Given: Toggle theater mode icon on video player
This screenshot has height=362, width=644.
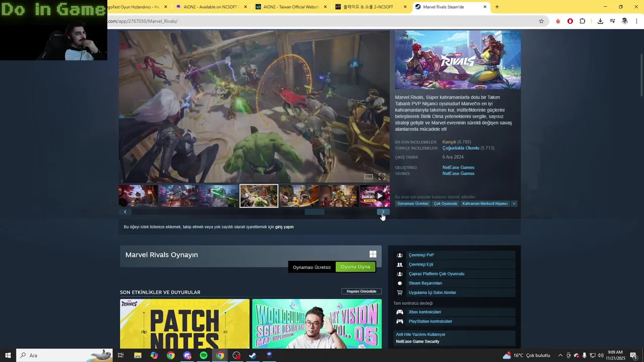Looking at the screenshot, I should coord(368,176).
